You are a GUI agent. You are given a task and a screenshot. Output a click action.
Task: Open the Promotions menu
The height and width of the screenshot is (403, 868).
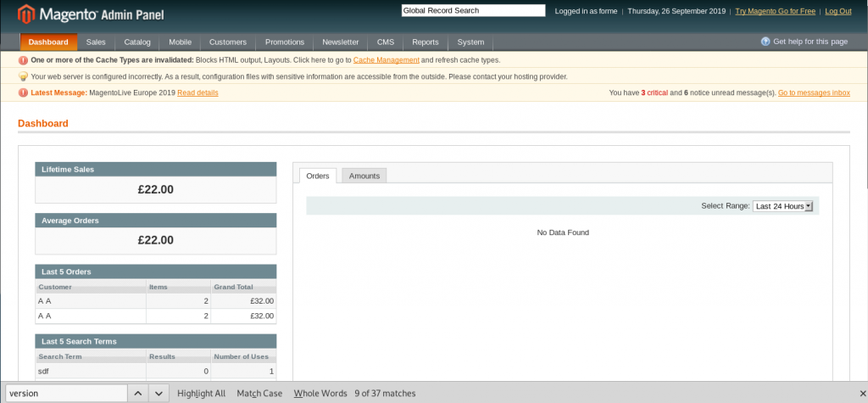pyautogui.click(x=285, y=42)
